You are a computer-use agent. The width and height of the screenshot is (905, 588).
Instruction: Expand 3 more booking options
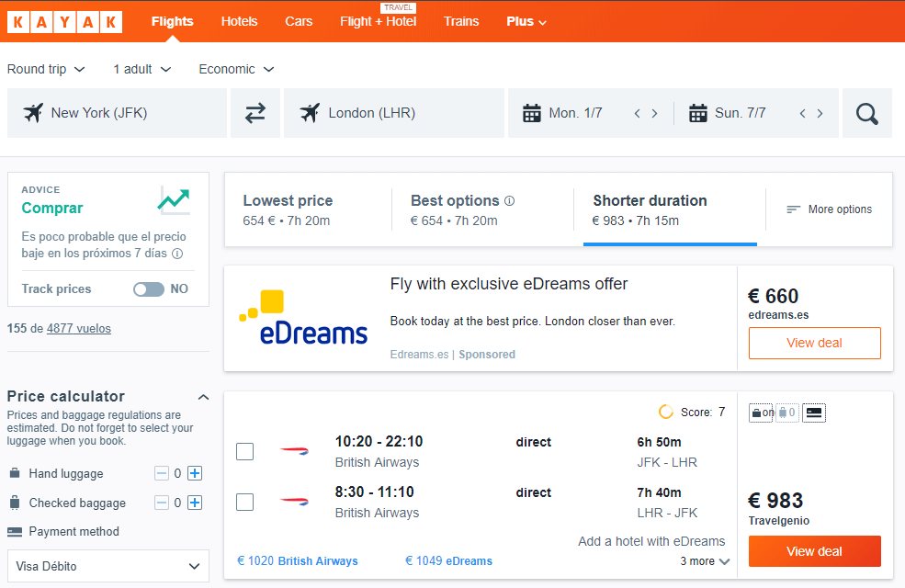coord(705,561)
